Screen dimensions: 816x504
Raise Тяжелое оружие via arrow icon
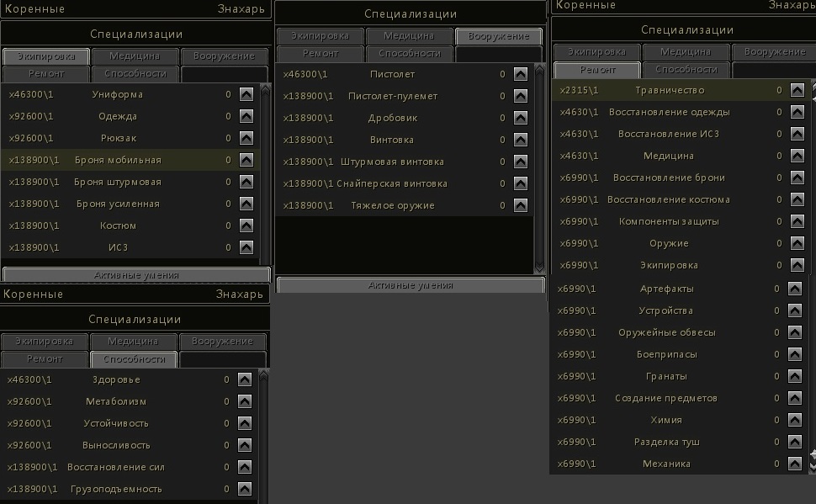[x=520, y=205]
